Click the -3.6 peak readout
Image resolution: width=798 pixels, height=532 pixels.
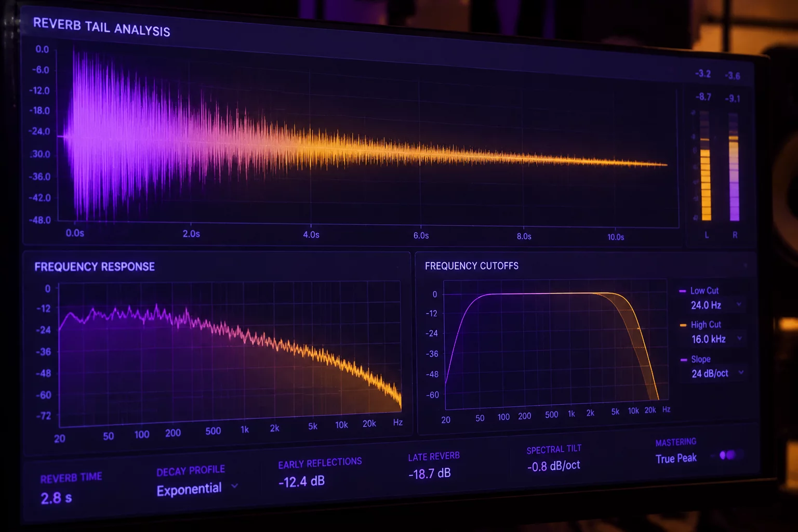733,76
